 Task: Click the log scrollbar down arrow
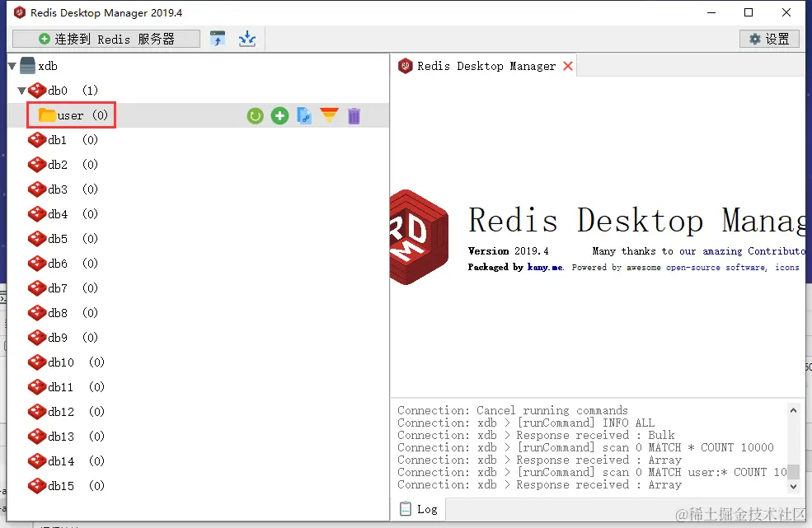793,487
